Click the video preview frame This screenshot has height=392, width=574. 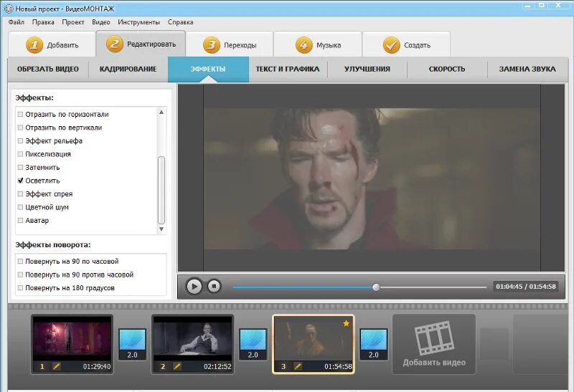(371, 178)
